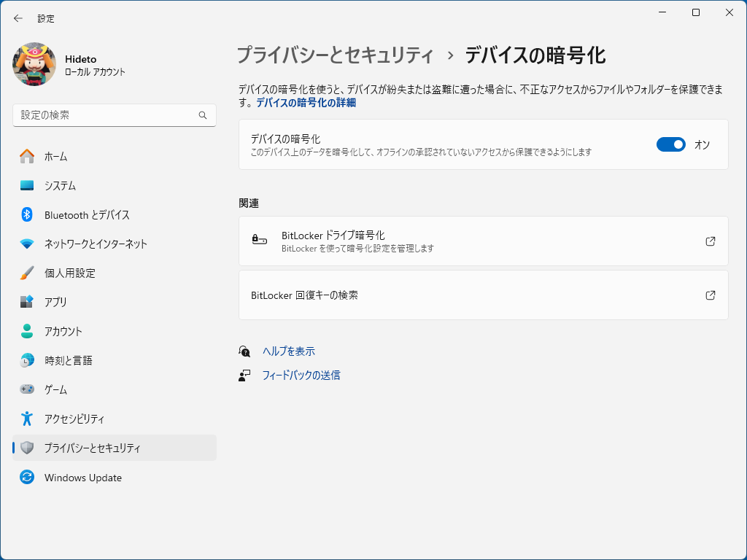Select Bluetooth とデバイス in the sidebar

click(87, 214)
